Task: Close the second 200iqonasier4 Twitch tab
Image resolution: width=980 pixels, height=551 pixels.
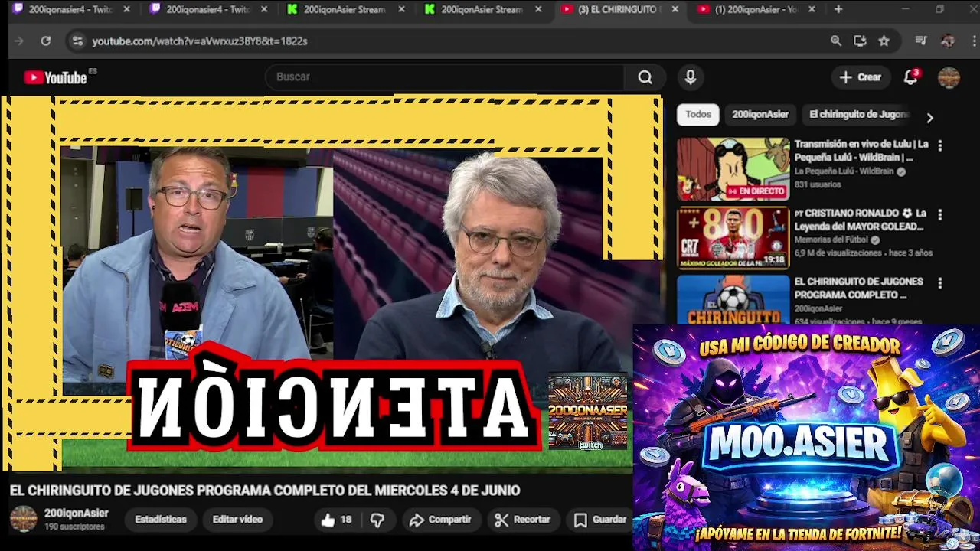Action: [x=263, y=9]
